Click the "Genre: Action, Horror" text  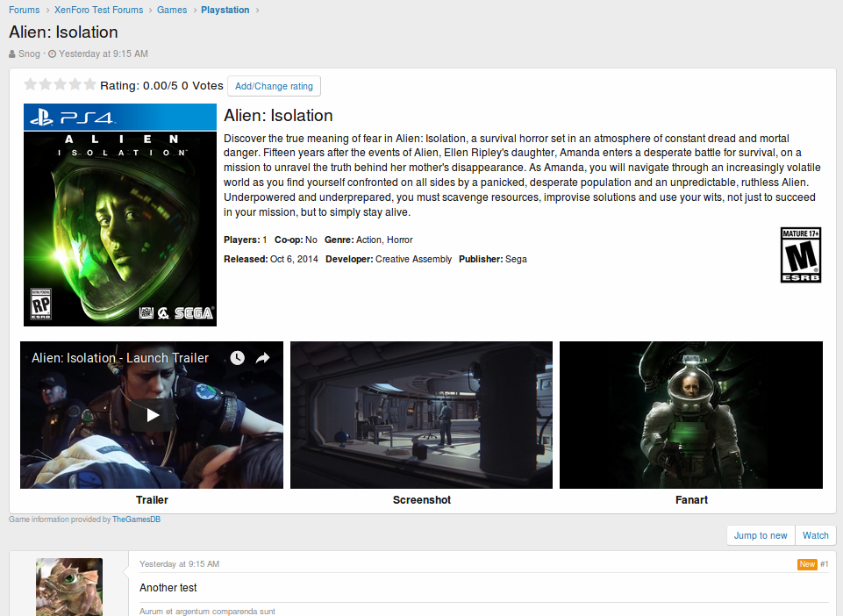368,240
